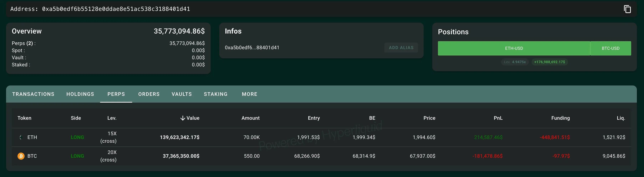Sort by Entry column header

coord(313,118)
